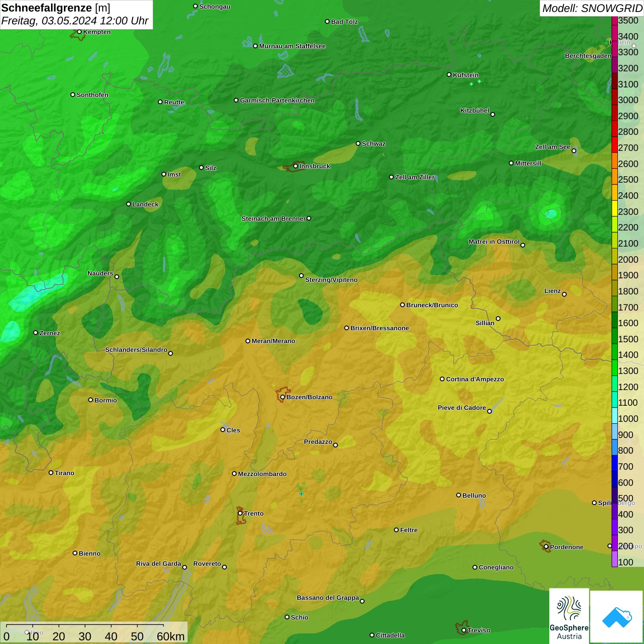644x644 pixels.
Task: Click the red legend segment above 2700
Action: 615,144
